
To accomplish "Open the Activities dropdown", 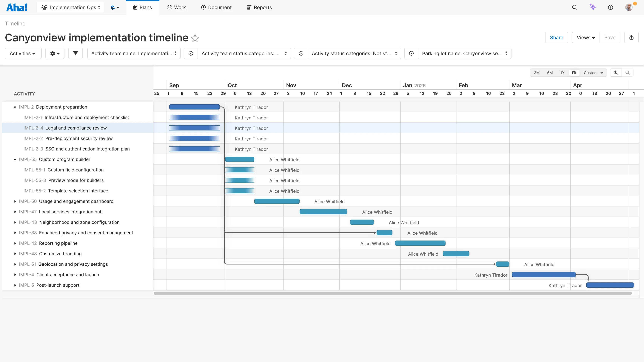I will 23,53.
